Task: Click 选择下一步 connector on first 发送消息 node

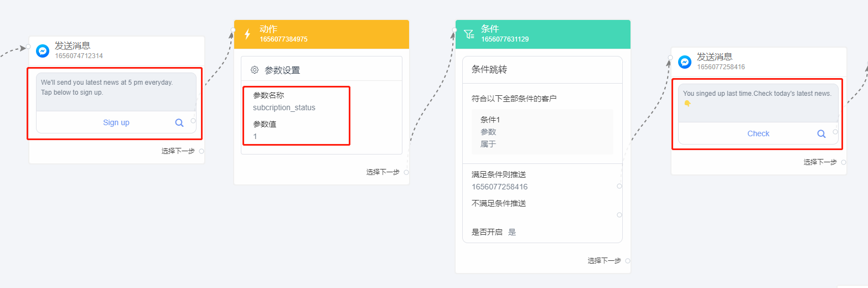Action: [x=201, y=151]
